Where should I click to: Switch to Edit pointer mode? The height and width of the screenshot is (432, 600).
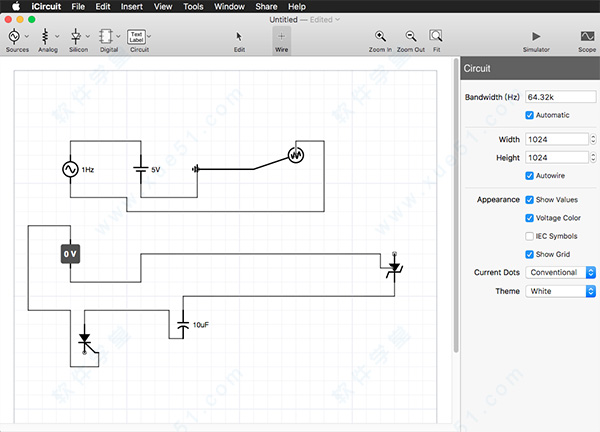click(x=239, y=41)
